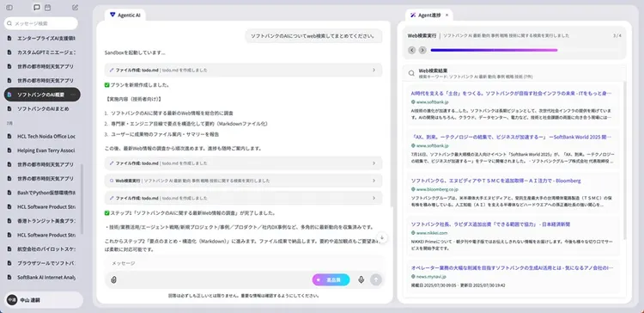Click document icon beside エンタープライズAI支援
The width and height of the screenshot is (644, 313).
tap(9, 38)
